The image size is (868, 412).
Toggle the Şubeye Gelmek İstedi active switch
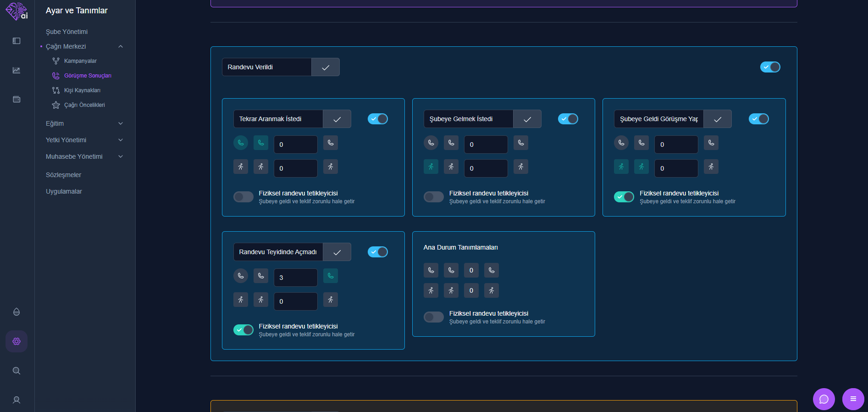568,119
